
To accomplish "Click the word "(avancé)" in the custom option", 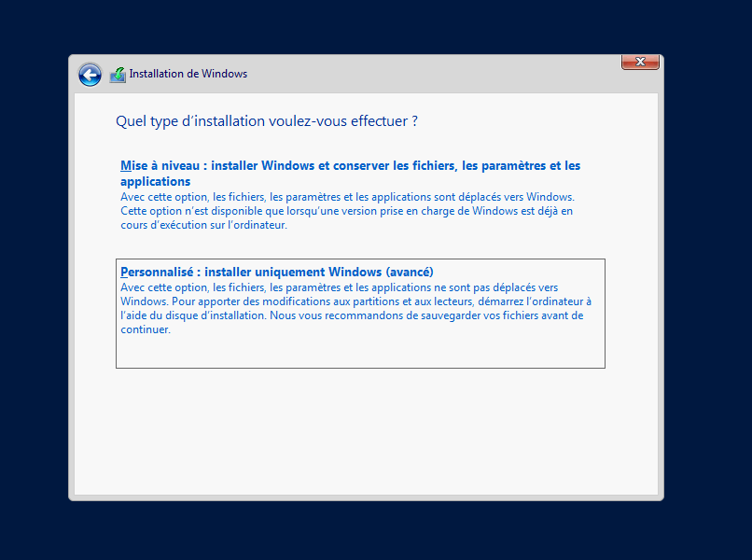I will coord(409,272).
